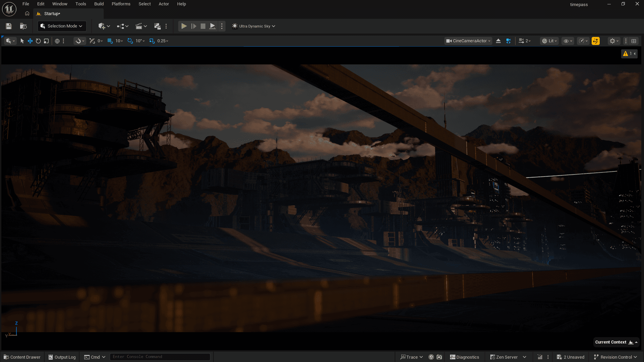Open the Lit view mode dropdown
This screenshot has height=362, width=644.
tap(549, 41)
